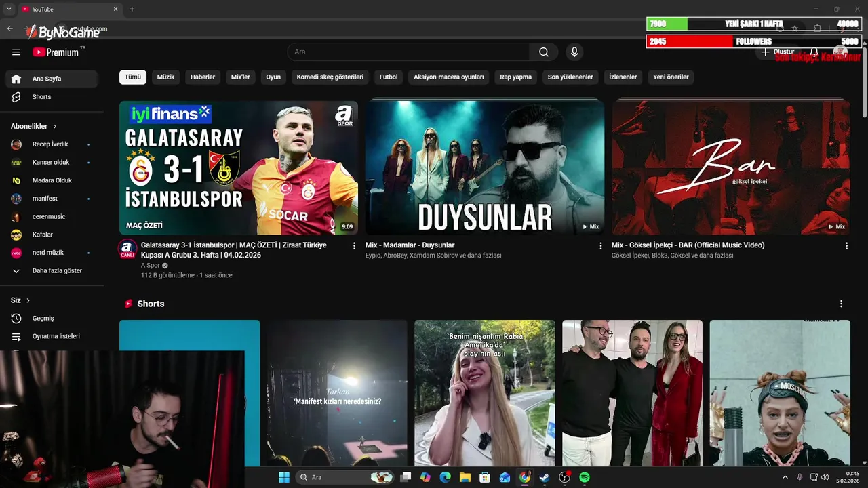Open Short 'Benim nişanlım Rabia Amerika'da'

[x=485, y=393]
